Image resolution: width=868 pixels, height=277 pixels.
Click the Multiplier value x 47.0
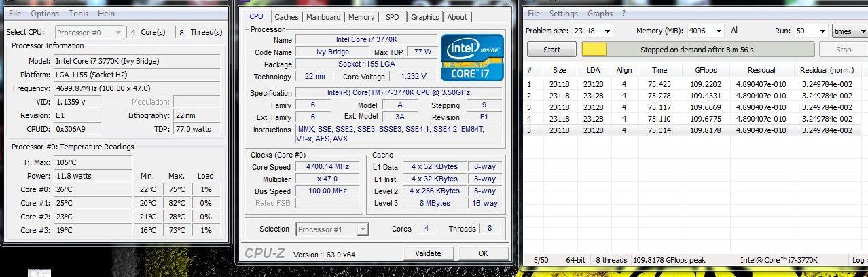[x=328, y=179]
